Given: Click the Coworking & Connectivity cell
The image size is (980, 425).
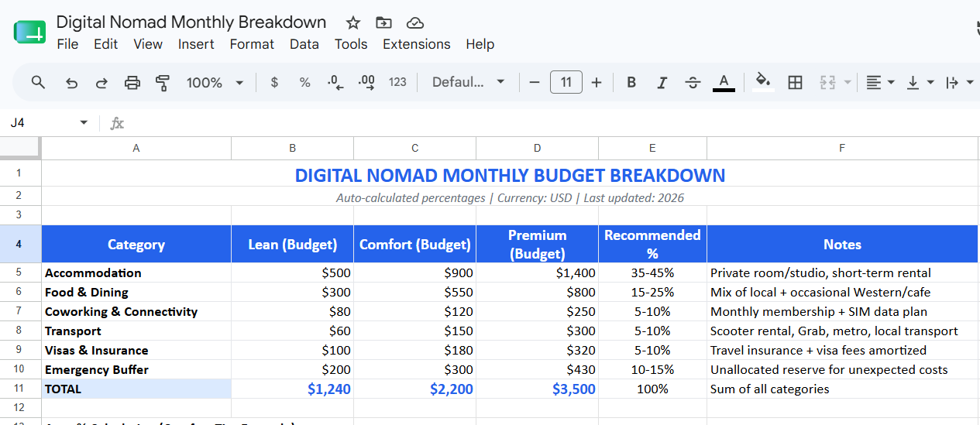Looking at the screenshot, I should coord(136,311).
